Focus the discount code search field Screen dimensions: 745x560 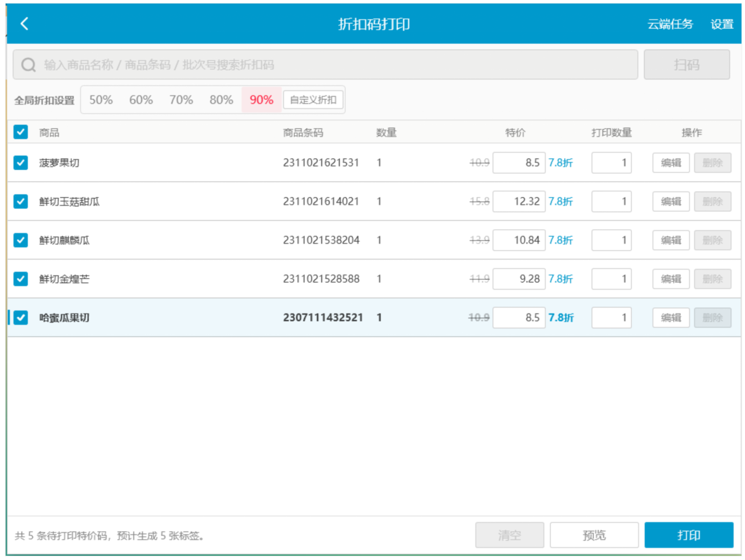(x=325, y=65)
